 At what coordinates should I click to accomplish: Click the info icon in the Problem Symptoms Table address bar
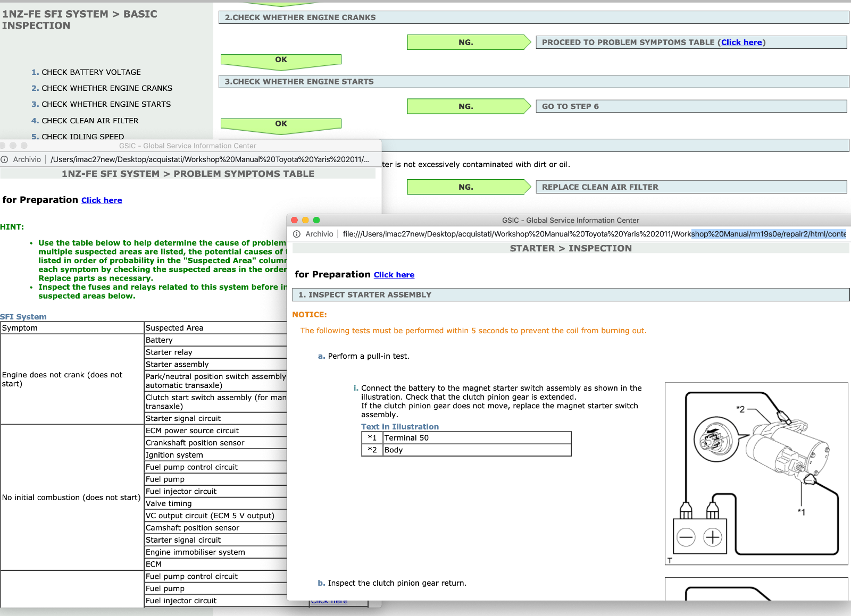(5, 159)
